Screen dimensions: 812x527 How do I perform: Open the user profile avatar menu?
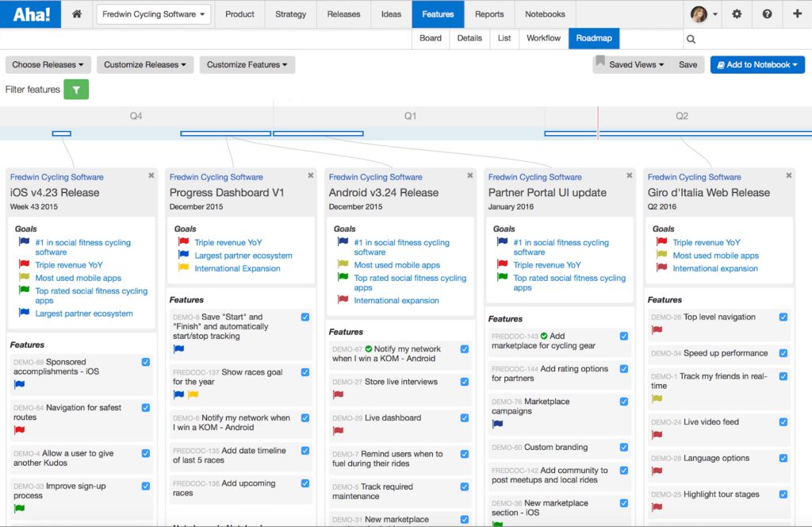696,13
